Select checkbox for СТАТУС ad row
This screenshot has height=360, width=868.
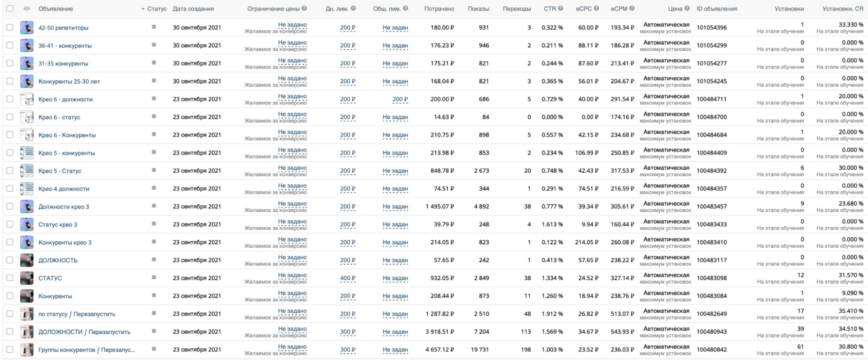(x=10, y=278)
